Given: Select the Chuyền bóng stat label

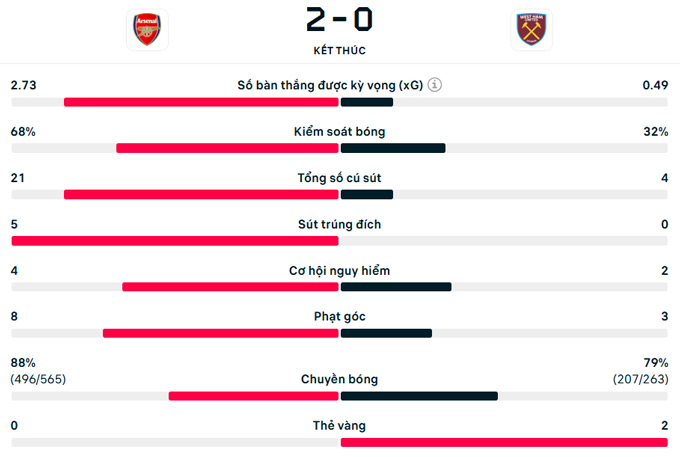Looking at the screenshot, I should [339, 379].
